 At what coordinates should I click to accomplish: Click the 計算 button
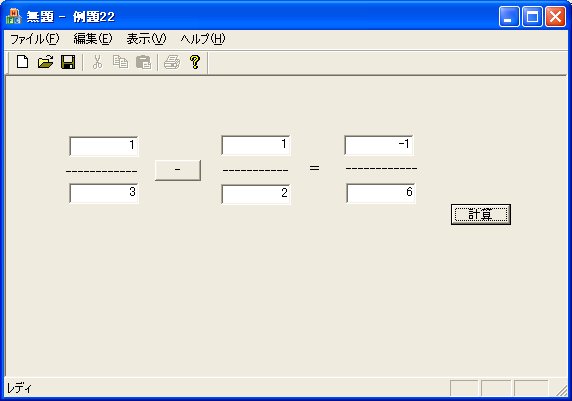(x=481, y=215)
